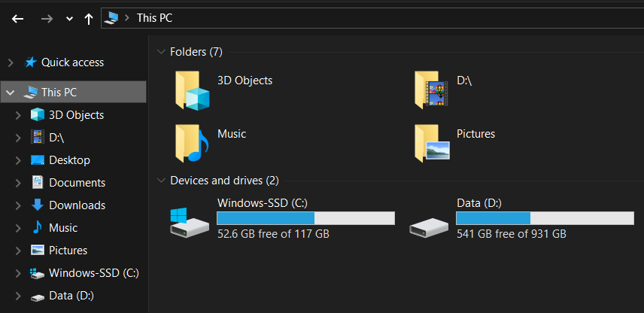This screenshot has width=644, height=313.
Task: Select the 3D Objects folder name
Action: 245,81
